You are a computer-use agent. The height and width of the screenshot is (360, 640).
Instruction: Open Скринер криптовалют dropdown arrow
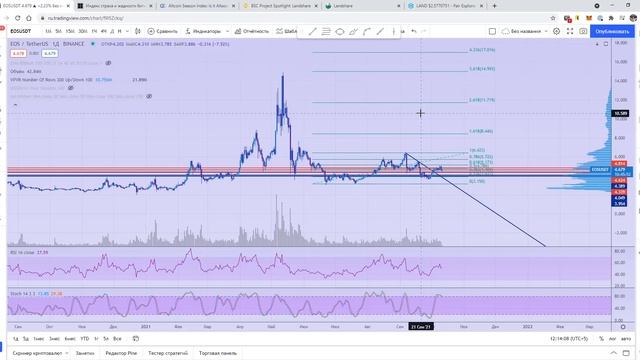tap(67, 353)
